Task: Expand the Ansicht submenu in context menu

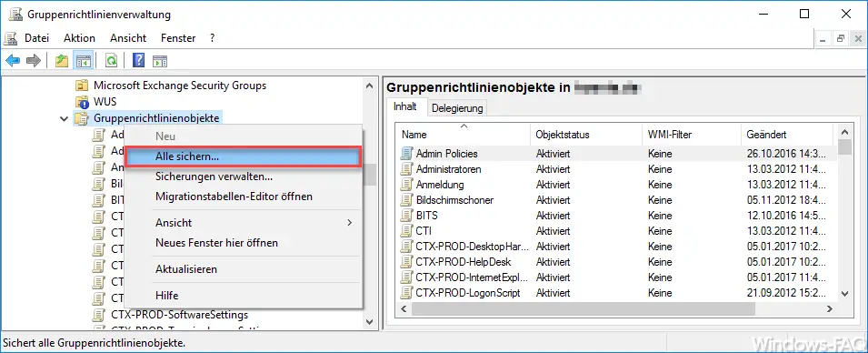Action: tap(244, 223)
